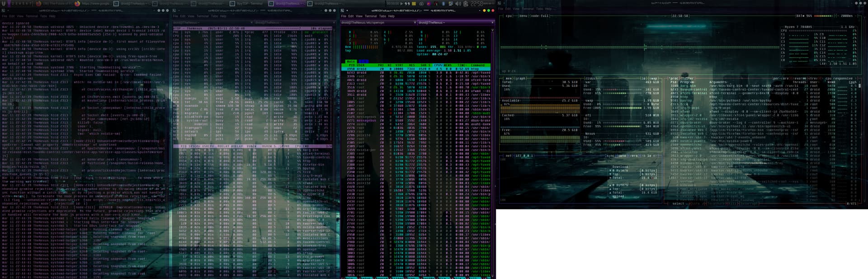Switch to workspace 1 in the pager
This screenshot has width=868, height=279.
pos(8,3)
